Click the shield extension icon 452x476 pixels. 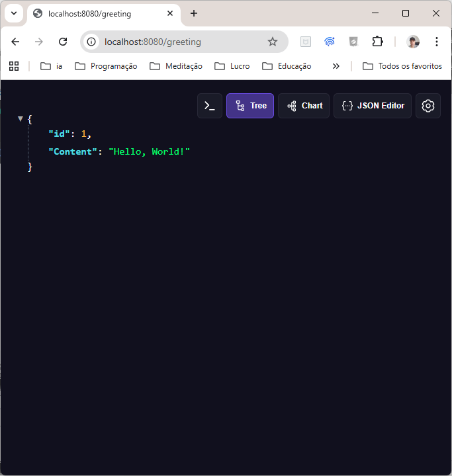pos(353,42)
